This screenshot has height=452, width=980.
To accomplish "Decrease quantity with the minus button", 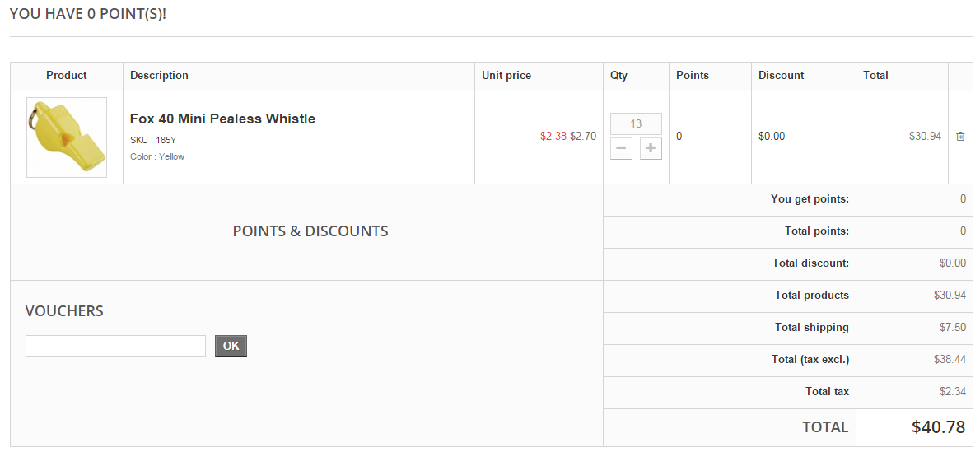I will pyautogui.click(x=621, y=149).
